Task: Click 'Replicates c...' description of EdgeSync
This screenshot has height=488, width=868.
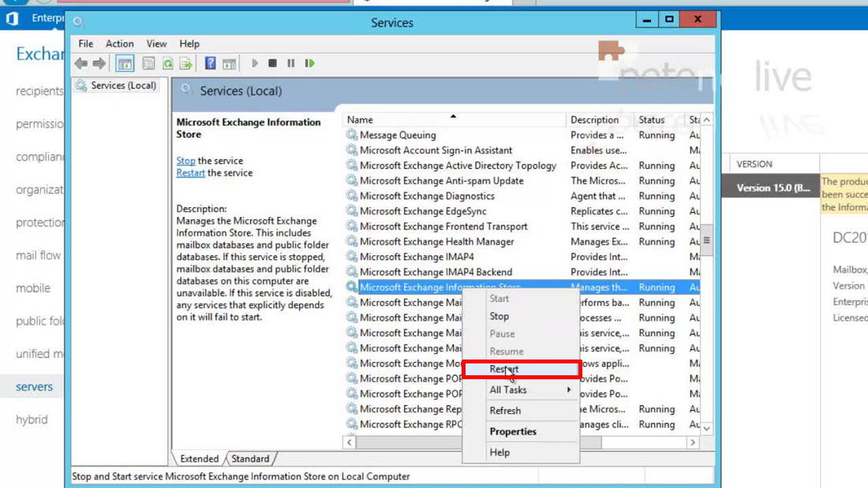Action: [599, 210]
